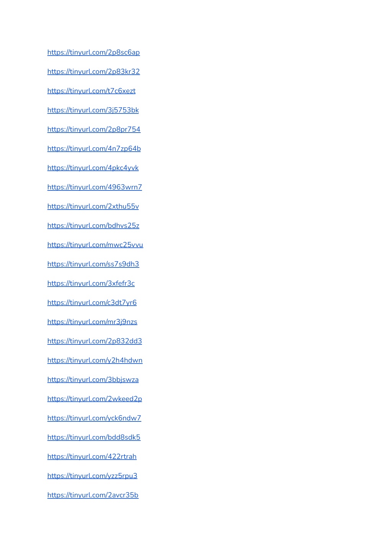The width and height of the screenshot is (392, 554).
Task: Open the tinyurl.com/4963wrn7 link
Action: [95, 187]
